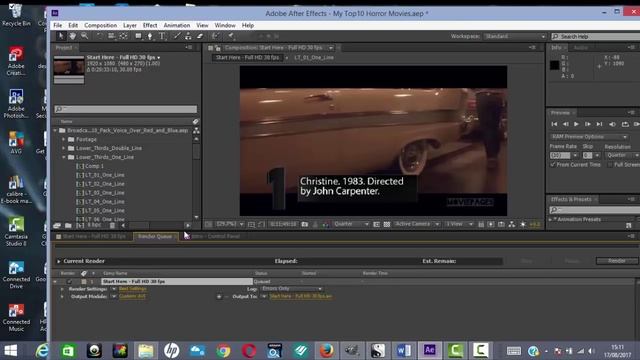Screen dimensions: 640x360
Task: Open the Composition menu
Action: click(100, 25)
